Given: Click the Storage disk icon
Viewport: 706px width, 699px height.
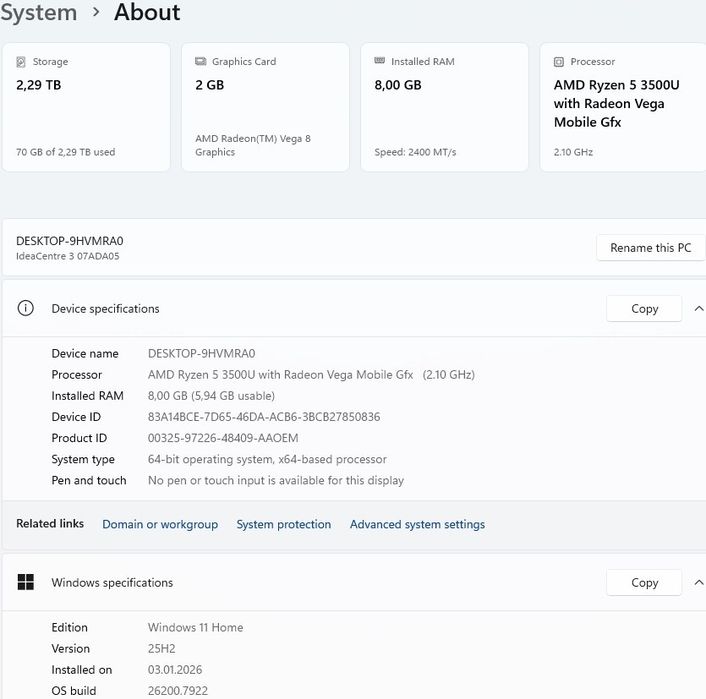Looking at the screenshot, I should click(21, 62).
